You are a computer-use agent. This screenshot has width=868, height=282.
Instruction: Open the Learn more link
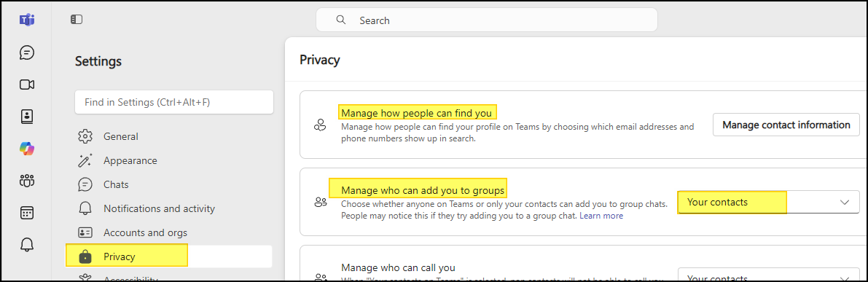click(601, 216)
